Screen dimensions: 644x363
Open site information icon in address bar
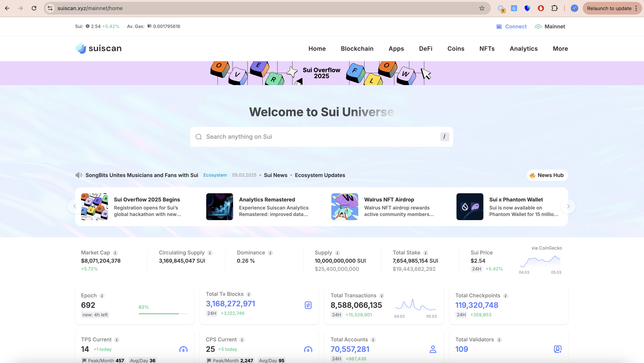[x=50, y=8]
